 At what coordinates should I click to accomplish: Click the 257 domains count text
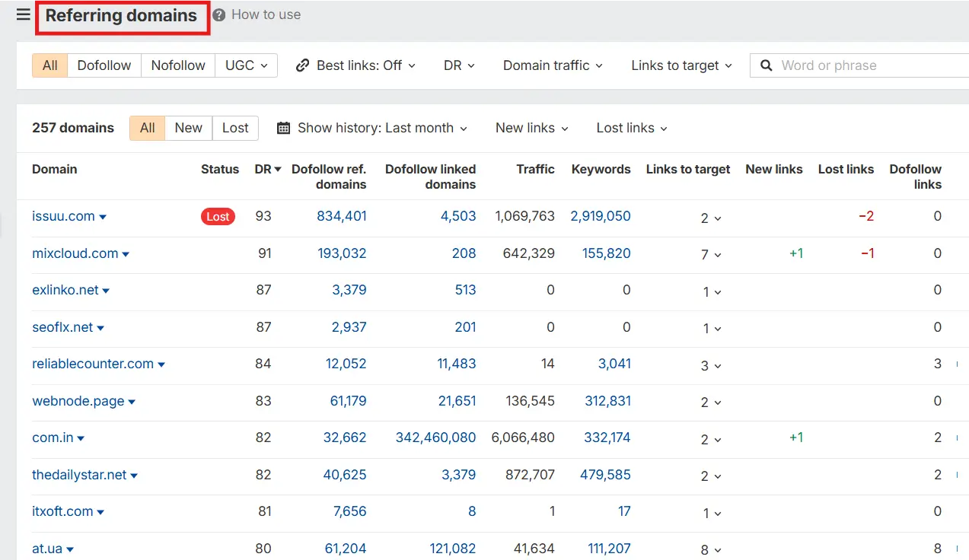(73, 128)
